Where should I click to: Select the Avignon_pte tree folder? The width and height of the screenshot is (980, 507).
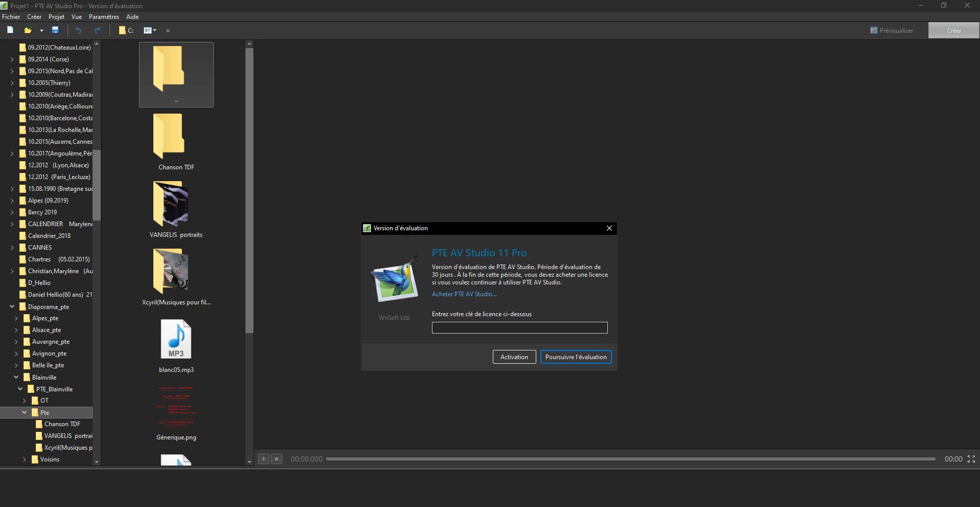coord(45,354)
